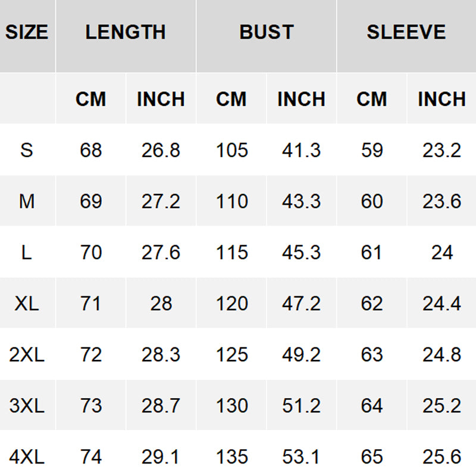Viewport: 476px width, 476px height.
Task: Select the M size row label
Action: point(27,202)
